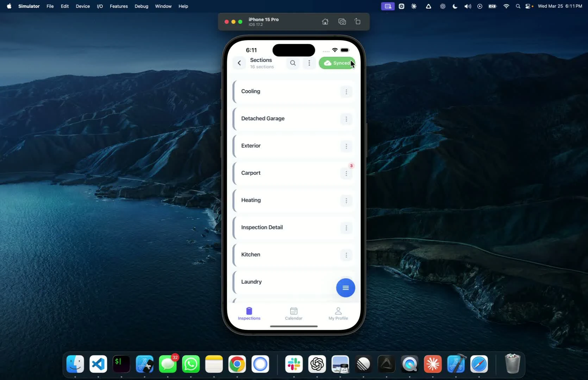Tap the floating blue menu button
588x380 pixels.
(x=345, y=287)
